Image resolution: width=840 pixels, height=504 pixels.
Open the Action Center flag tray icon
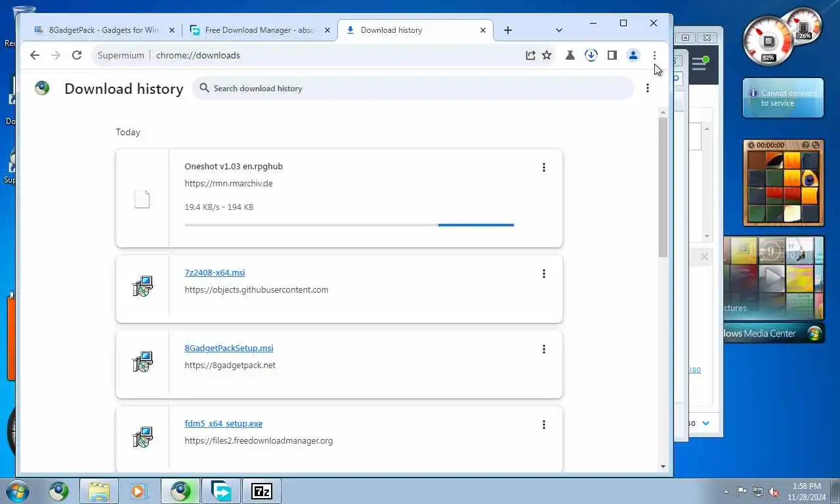(742, 492)
